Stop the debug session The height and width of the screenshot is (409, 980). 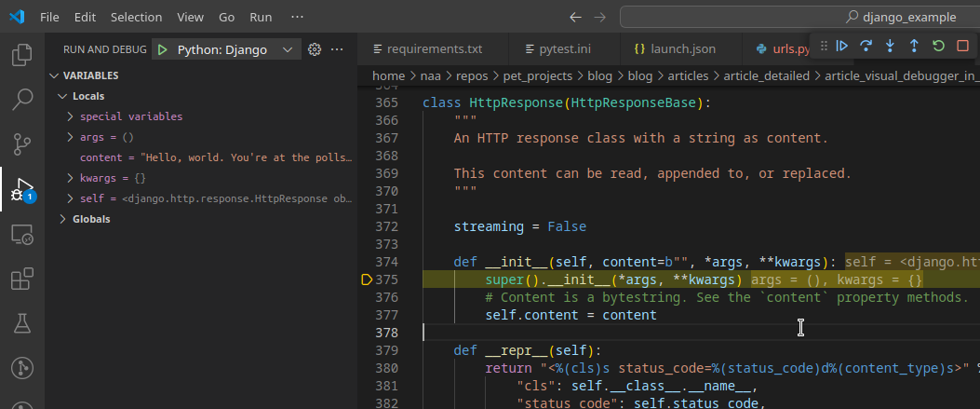962,46
